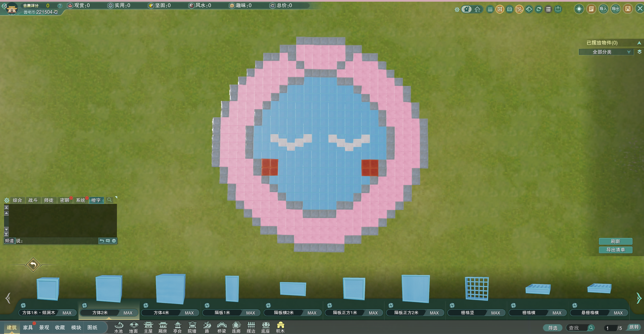
Task: Jump chat log to the top
Action: tap(6, 207)
